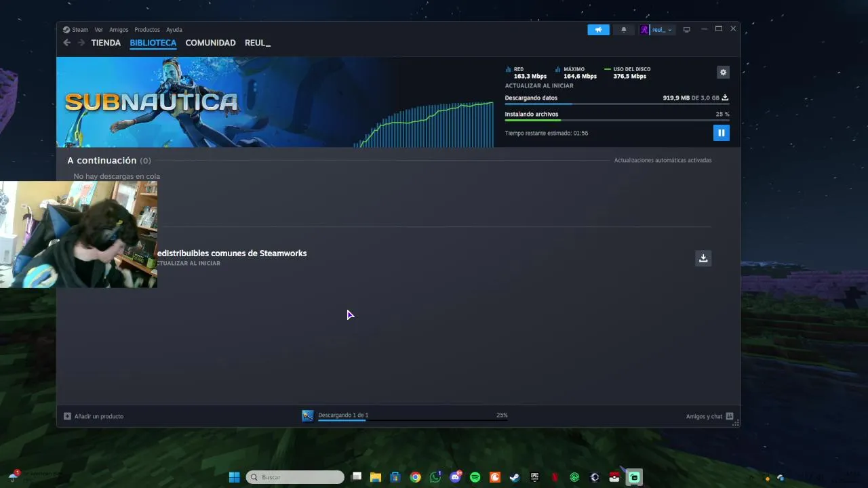
Task: Open the Ayuda menu
Action: click(x=174, y=30)
